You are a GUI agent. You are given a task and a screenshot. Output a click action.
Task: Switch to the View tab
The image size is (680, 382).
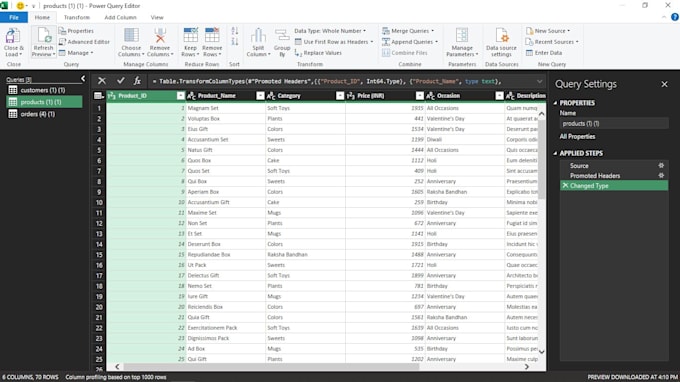(x=157, y=17)
